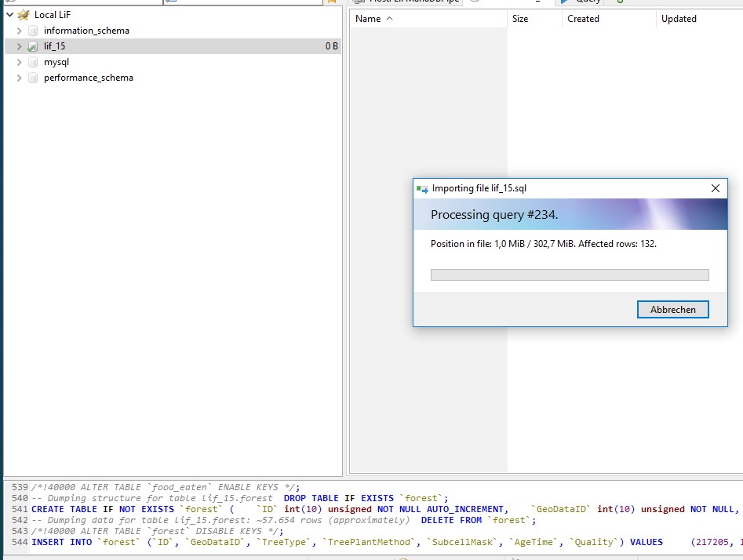Collapse the Local LiF tree node
This screenshot has height=560, width=743.
[9, 15]
